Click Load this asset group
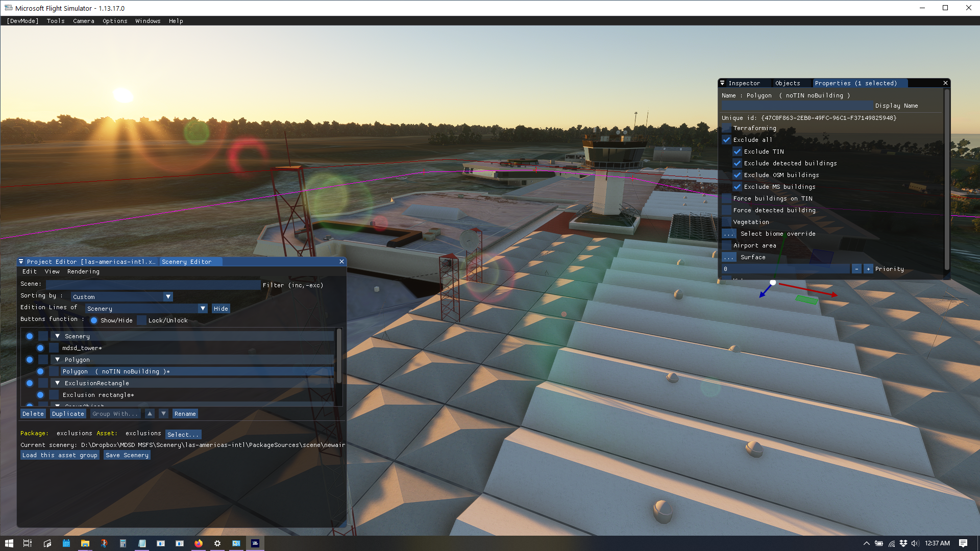Image resolution: width=980 pixels, height=551 pixels. pos(60,455)
